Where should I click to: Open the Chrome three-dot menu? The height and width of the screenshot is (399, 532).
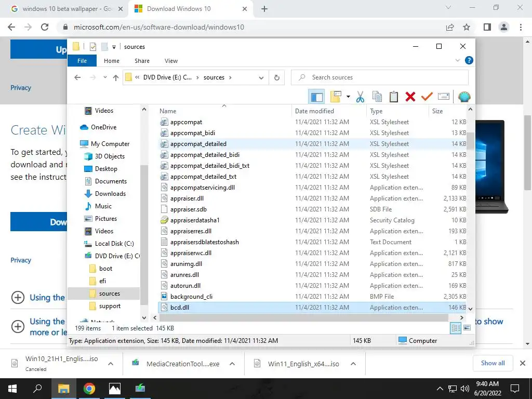point(521,27)
